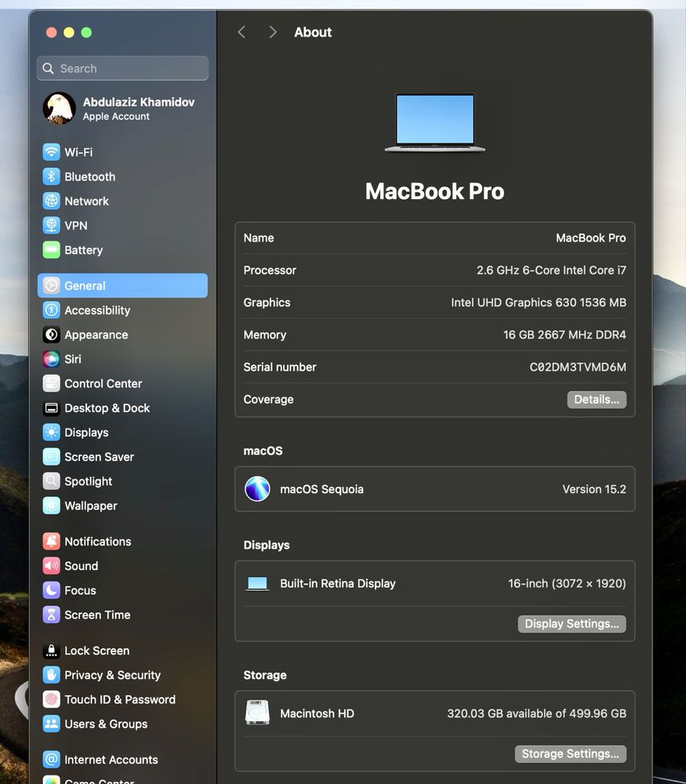Open the Touch ID fingerprint icon
The height and width of the screenshot is (784, 686).
(x=51, y=699)
